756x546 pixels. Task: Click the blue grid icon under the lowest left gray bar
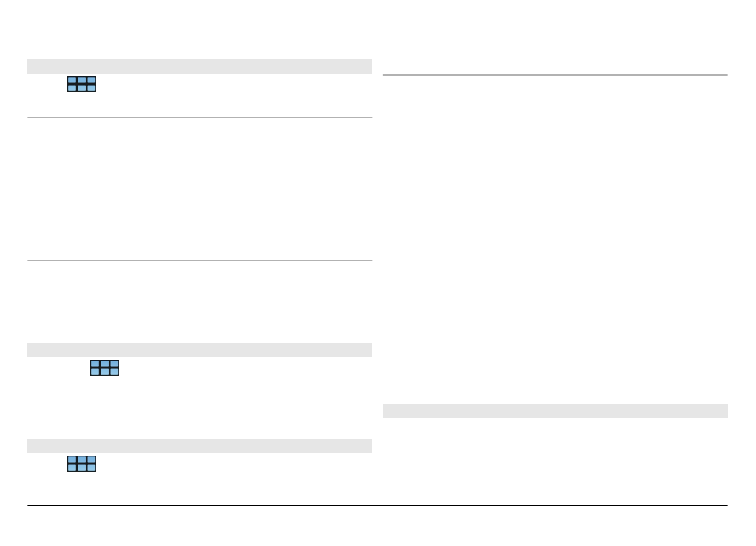pyautogui.click(x=82, y=464)
